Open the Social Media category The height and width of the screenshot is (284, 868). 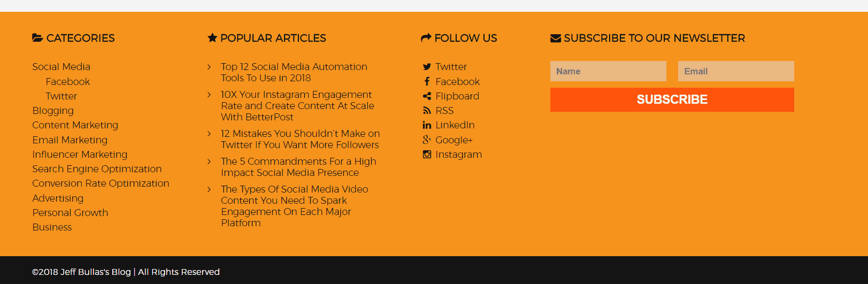pyautogui.click(x=61, y=67)
